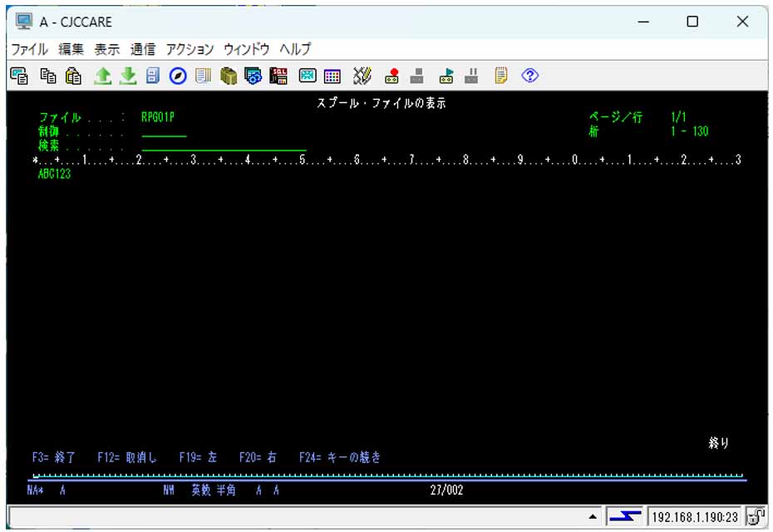Open the ファイル menu
773x532 pixels.
[29, 49]
